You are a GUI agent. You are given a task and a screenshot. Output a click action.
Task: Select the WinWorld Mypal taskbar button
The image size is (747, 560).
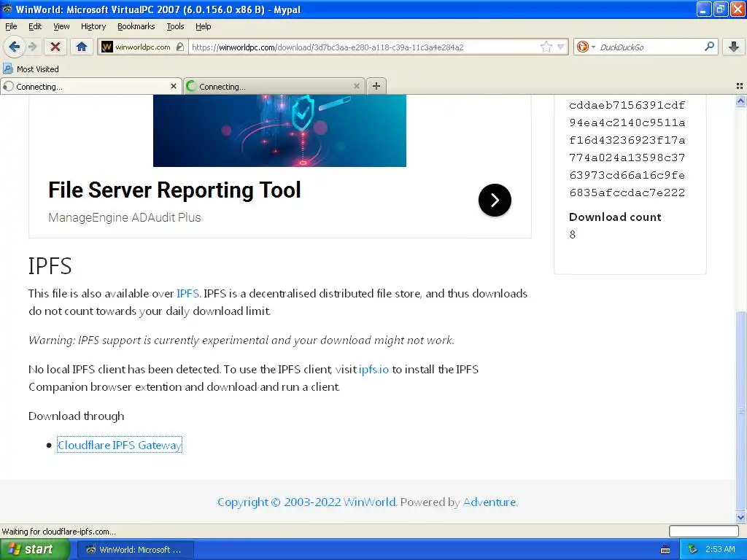point(135,550)
